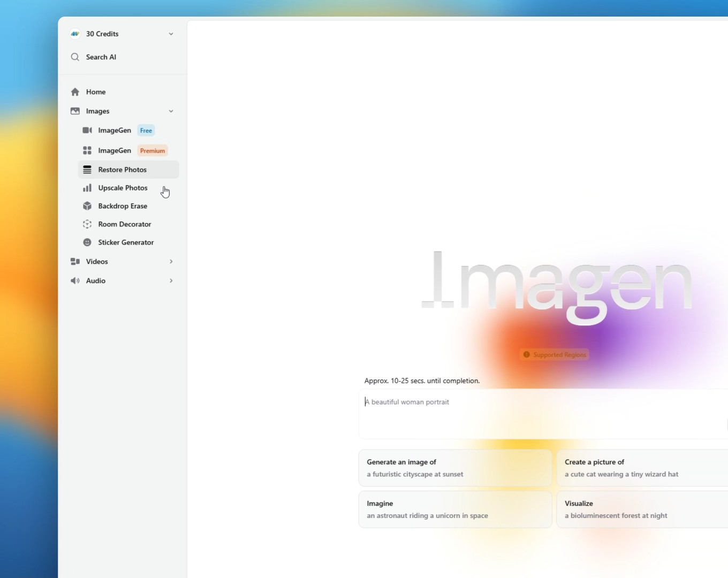Collapse the Images section chevron
The width and height of the screenshot is (728, 578).
click(171, 111)
